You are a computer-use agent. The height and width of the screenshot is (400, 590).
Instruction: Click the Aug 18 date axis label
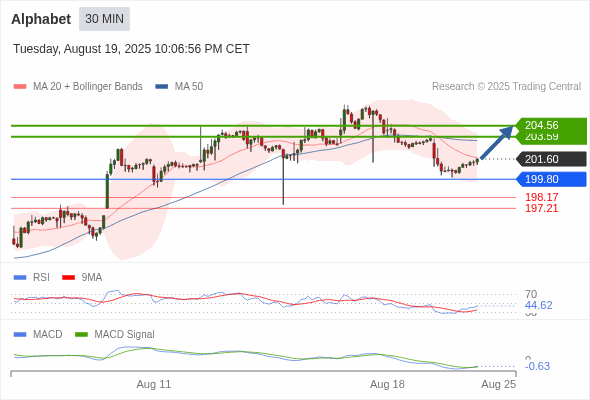[387, 384]
